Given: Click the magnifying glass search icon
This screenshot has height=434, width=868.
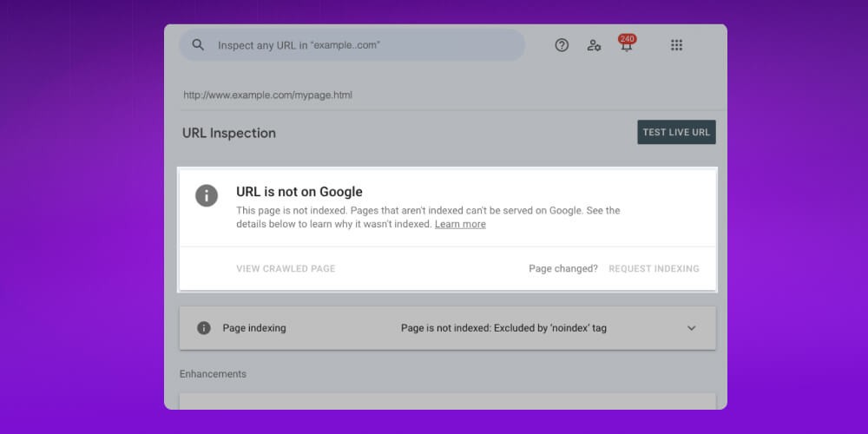Looking at the screenshot, I should point(198,45).
